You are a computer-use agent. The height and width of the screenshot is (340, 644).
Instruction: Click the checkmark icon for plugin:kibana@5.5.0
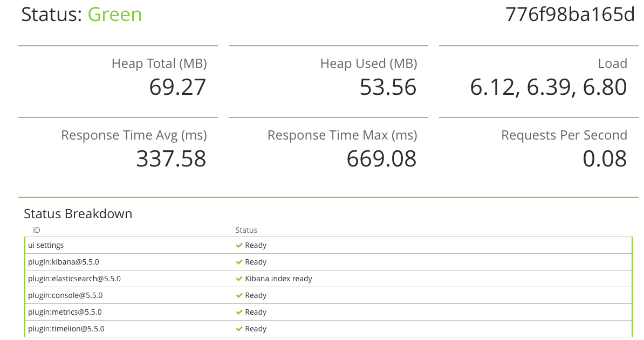tap(239, 262)
